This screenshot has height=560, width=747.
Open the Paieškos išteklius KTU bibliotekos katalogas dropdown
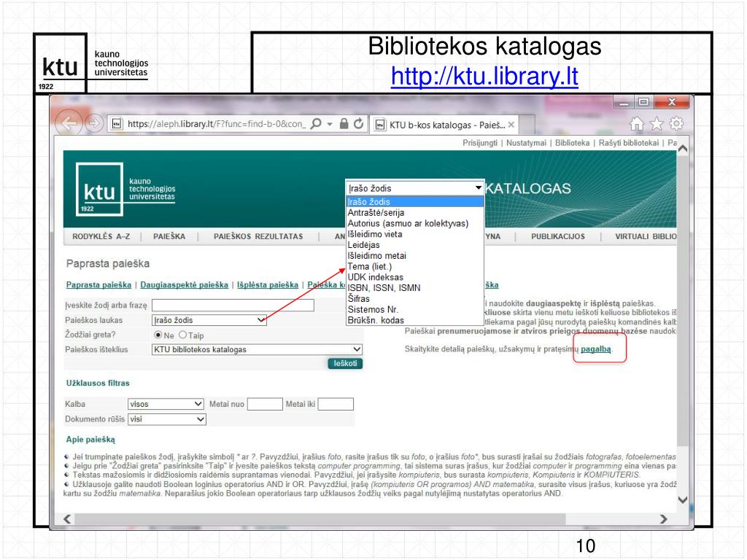coord(258,349)
